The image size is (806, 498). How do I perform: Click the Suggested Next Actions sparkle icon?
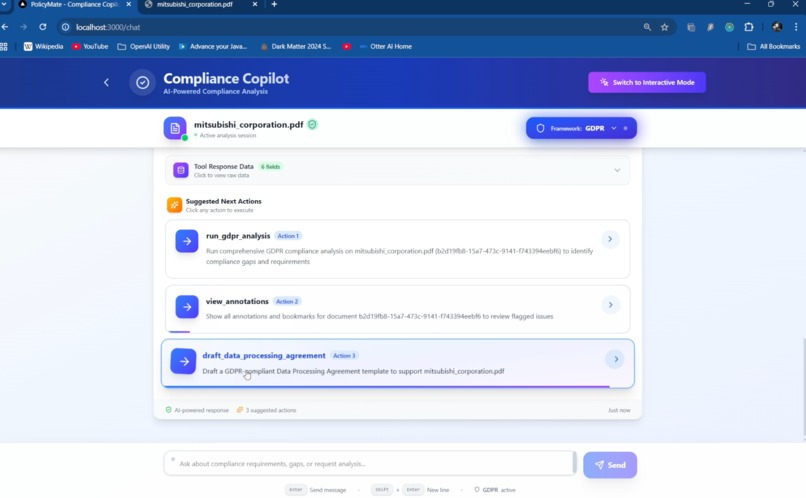pos(174,205)
